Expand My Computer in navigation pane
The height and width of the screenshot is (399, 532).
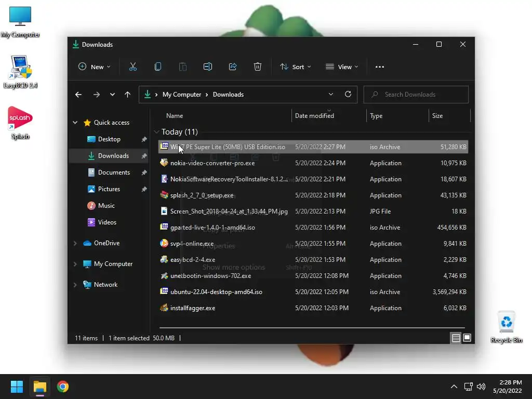click(x=75, y=264)
